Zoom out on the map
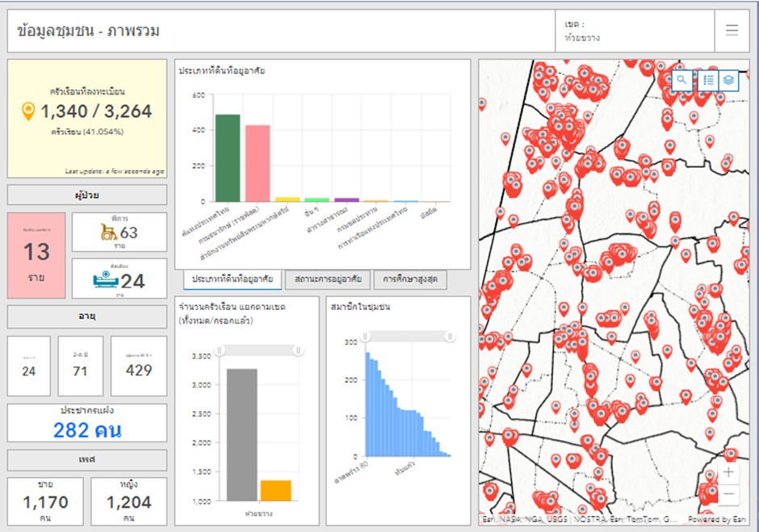759x532 pixels. point(728,494)
